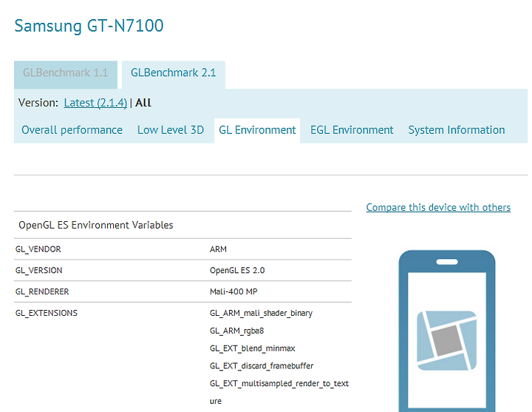Select the ARM vendor value
532x412 pixels.
coord(218,249)
